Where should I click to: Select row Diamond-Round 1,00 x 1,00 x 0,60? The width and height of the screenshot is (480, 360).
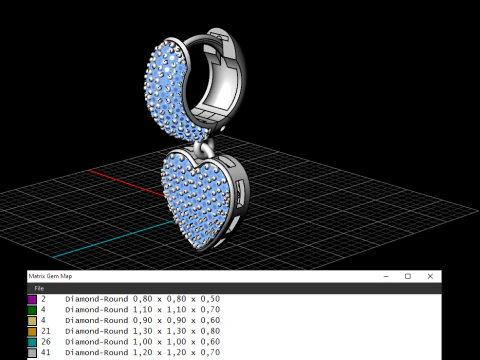234,342
